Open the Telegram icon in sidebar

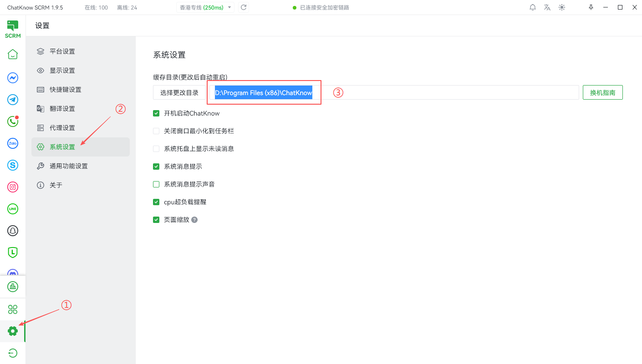click(x=13, y=100)
